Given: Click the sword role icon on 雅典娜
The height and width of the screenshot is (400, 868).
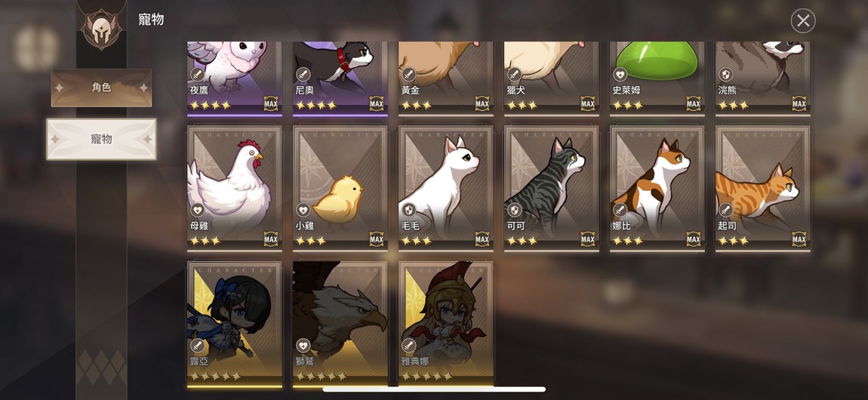Looking at the screenshot, I should tap(408, 346).
